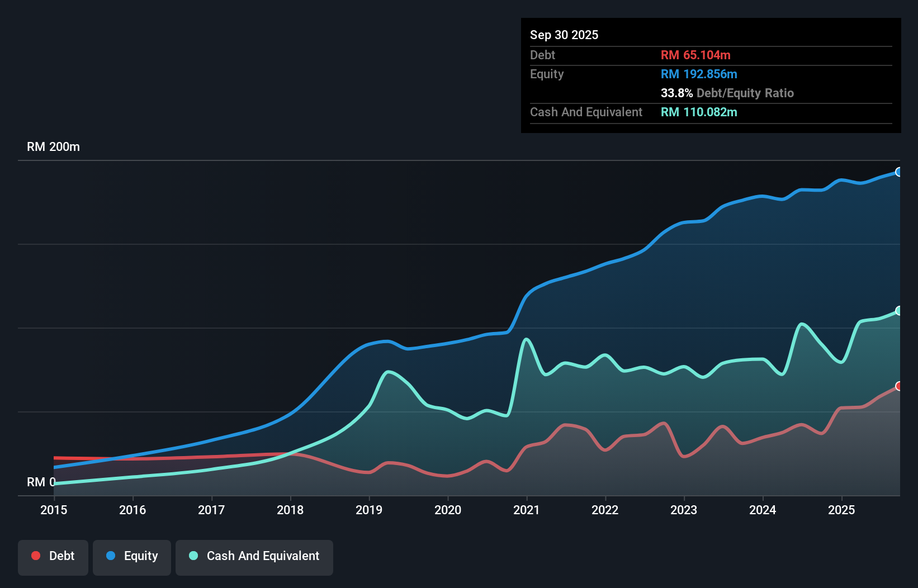Select the Cash endpoint marker on the chart
918x588 pixels.
pyautogui.click(x=898, y=311)
